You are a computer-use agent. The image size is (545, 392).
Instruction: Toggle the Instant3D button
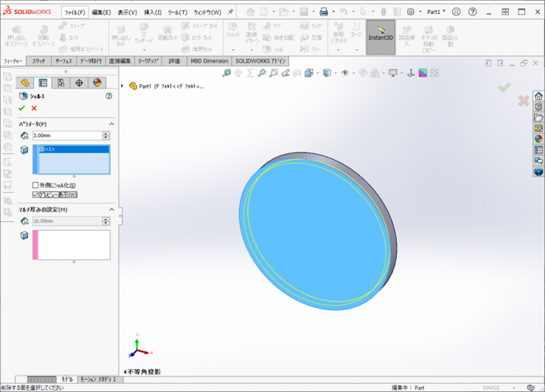[x=381, y=38]
